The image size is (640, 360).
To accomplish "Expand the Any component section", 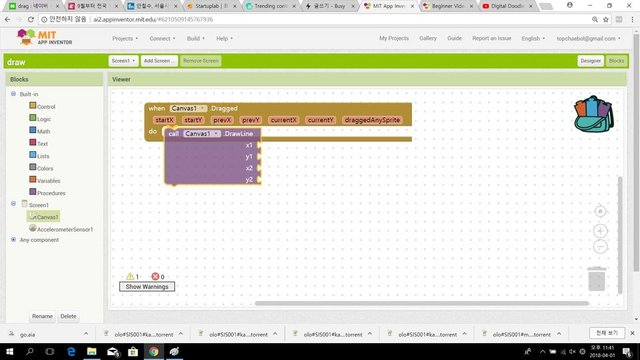I will click(x=13, y=240).
